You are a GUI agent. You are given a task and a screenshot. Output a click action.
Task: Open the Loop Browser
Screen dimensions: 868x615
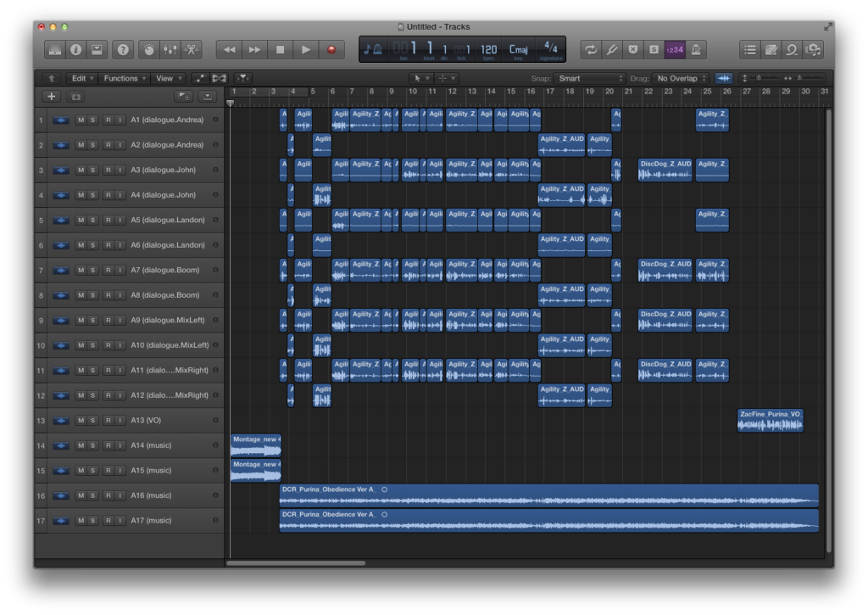coord(793,50)
